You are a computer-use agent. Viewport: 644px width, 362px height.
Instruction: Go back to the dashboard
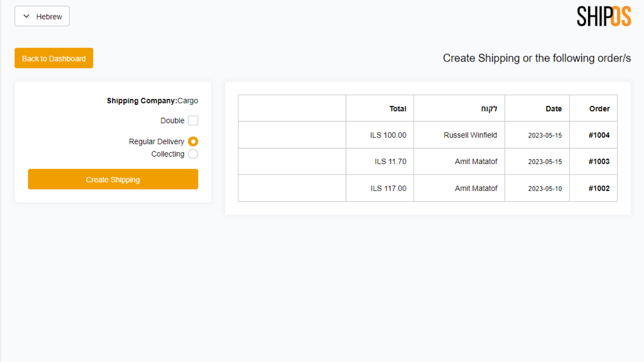click(54, 58)
